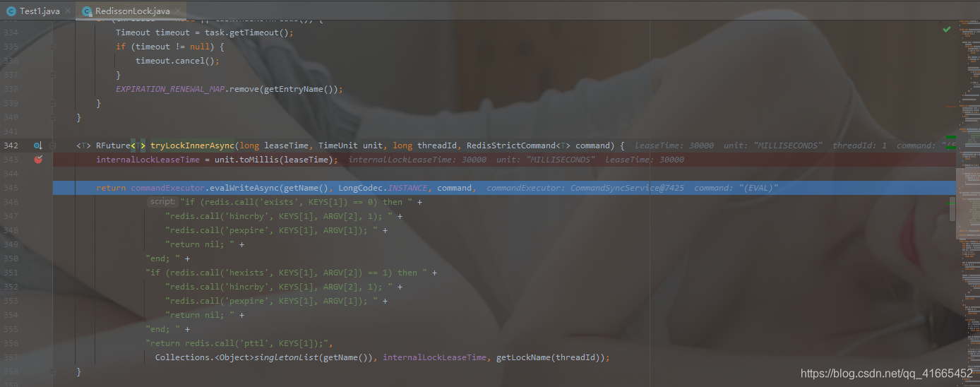
Task: Click unit.toMillis(leaseTime) on line 343
Action: pyautogui.click(x=273, y=160)
